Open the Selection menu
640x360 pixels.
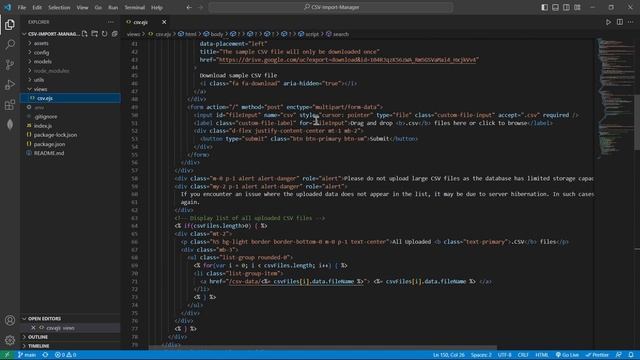tap(59, 7)
